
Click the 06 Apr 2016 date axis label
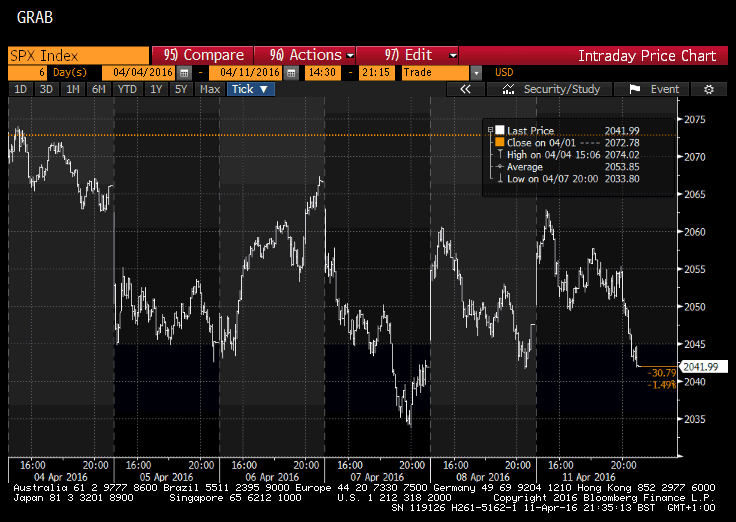[x=272, y=477]
